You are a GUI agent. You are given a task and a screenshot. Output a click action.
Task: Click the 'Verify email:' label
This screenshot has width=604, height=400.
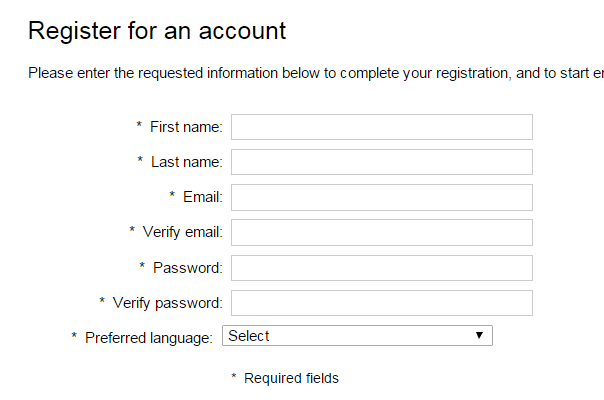click(182, 232)
